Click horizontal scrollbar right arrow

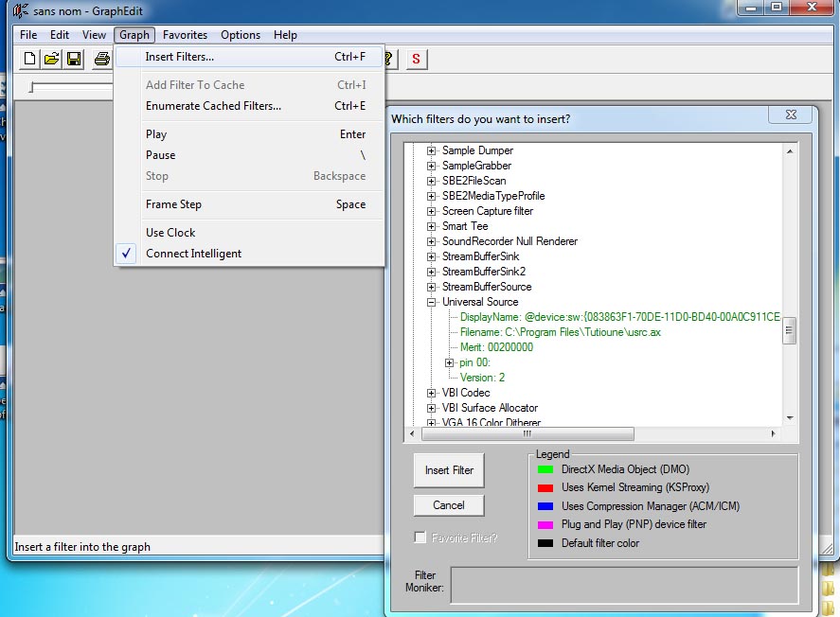[x=773, y=433]
